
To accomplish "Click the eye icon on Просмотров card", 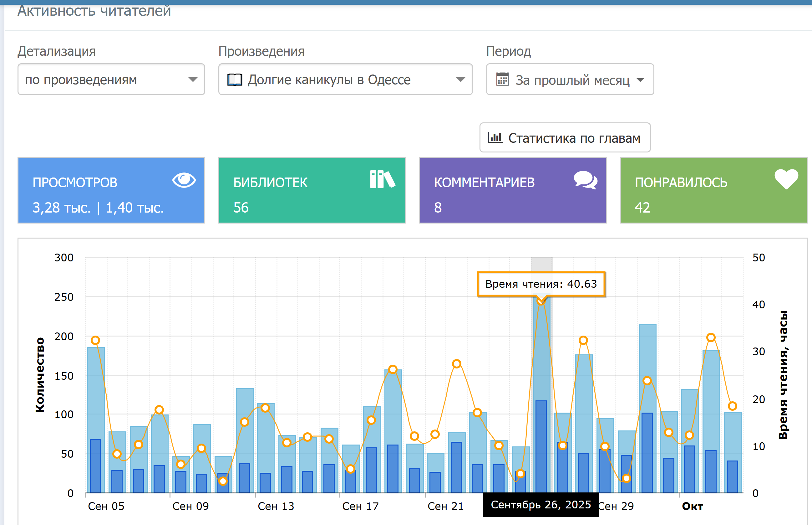I will pos(184,180).
